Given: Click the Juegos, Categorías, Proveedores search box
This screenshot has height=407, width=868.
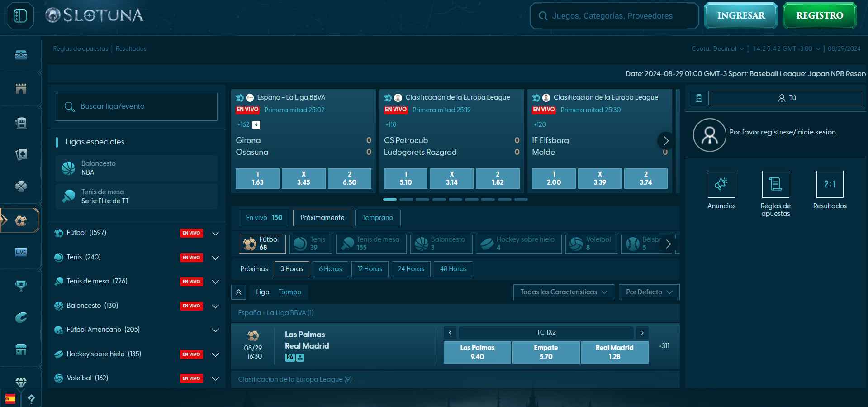Looking at the screenshot, I should click(x=614, y=16).
